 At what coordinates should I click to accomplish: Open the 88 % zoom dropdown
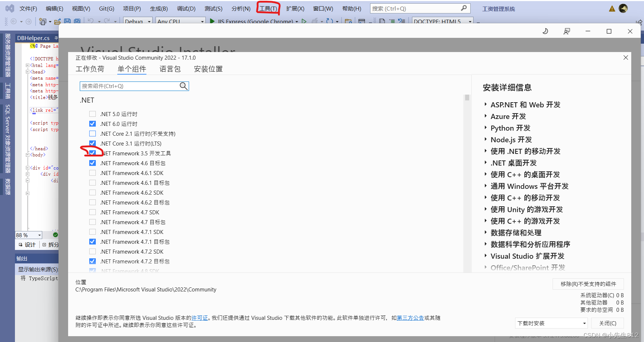pyautogui.click(x=28, y=235)
